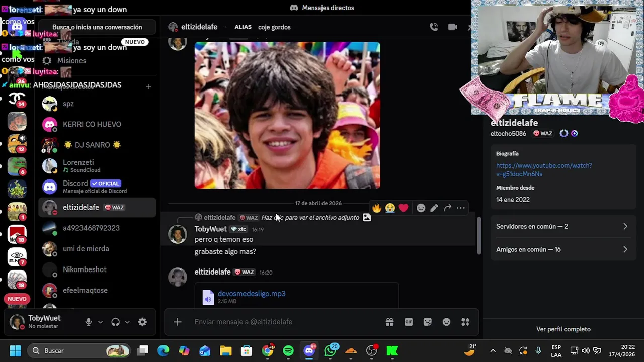Open official Discord messages conversation
The width and height of the screenshot is (644, 362).
pos(97,187)
